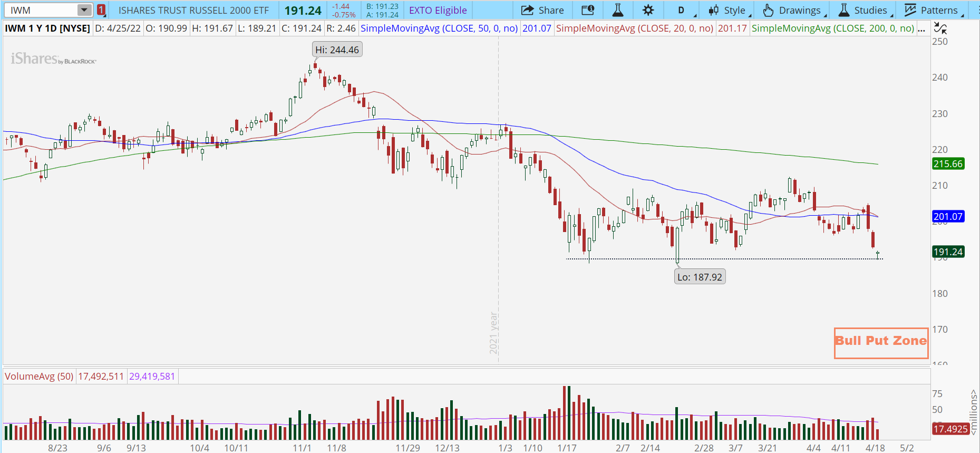Click the 191.24 last price axis label

click(x=948, y=252)
